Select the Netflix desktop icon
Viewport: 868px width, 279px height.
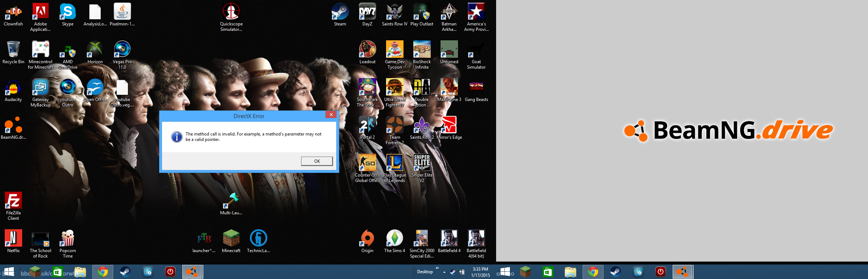(13, 242)
